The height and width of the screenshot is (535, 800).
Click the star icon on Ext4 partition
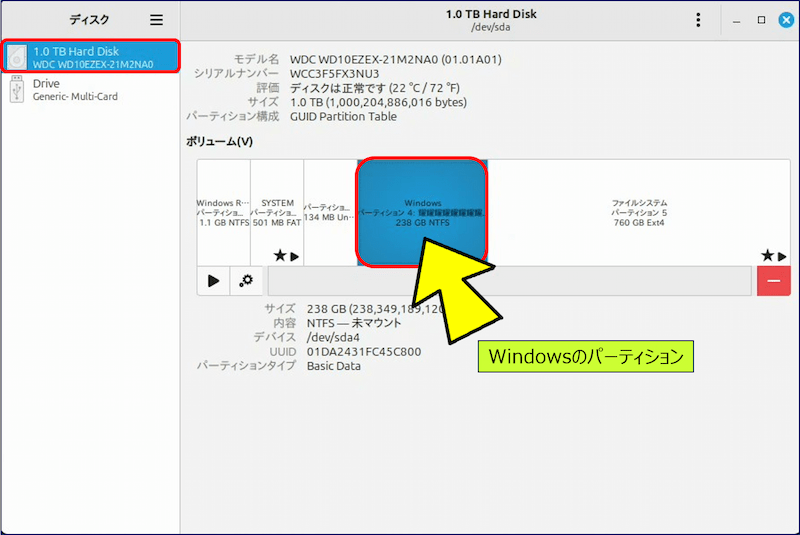(x=767, y=257)
